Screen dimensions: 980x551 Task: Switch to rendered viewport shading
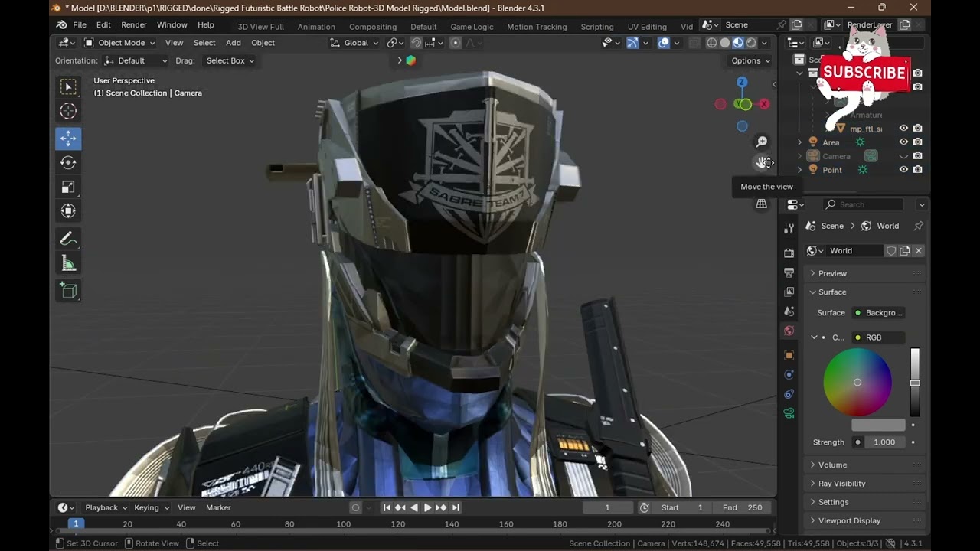751,43
